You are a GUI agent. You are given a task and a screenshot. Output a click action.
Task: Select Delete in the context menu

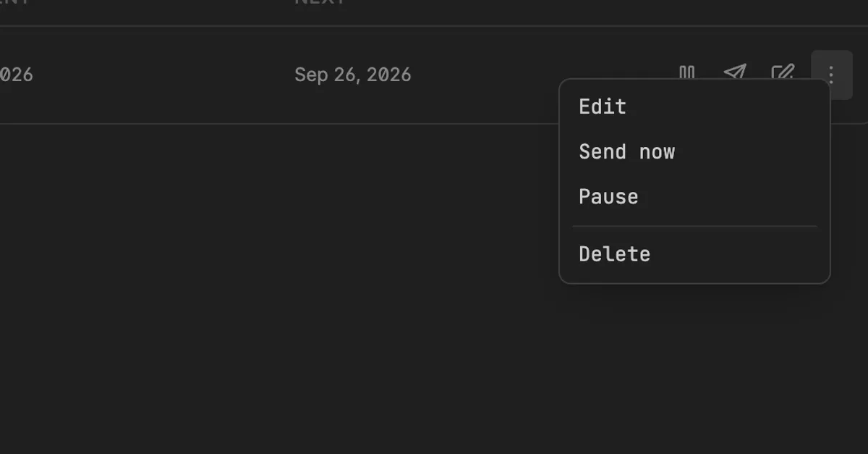pyautogui.click(x=615, y=253)
